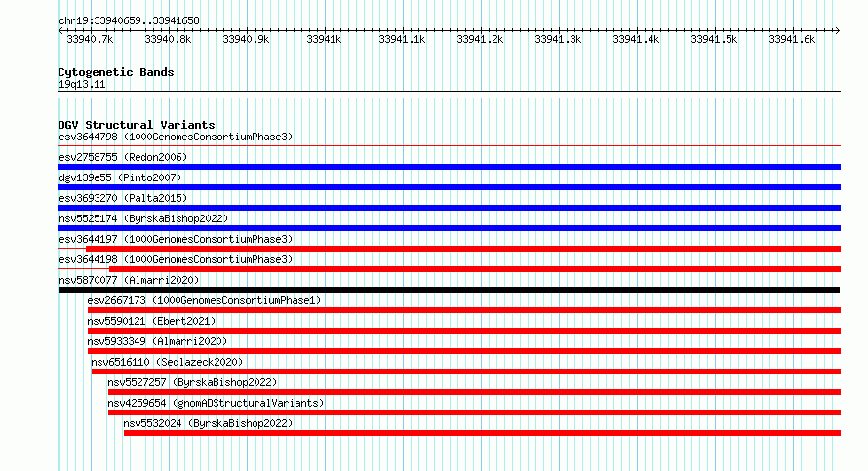Image resolution: width=868 pixels, height=471 pixels.
Task: Select the red bar for nsv5527257
Action: (x=474, y=392)
